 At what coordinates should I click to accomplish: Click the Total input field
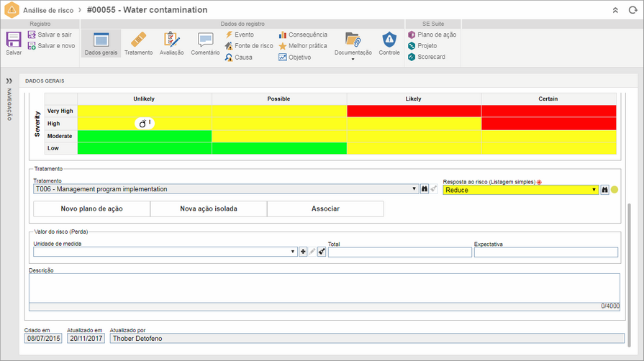(x=400, y=252)
